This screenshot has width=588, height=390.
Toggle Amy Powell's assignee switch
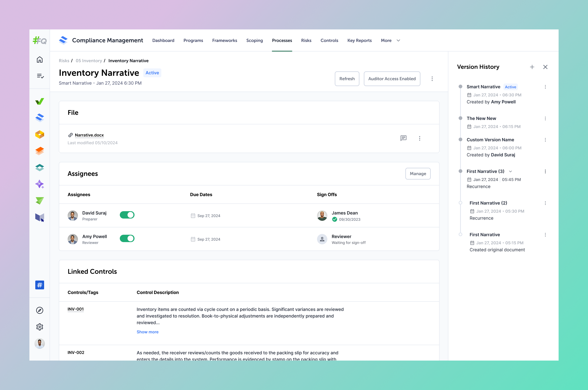[x=127, y=238]
